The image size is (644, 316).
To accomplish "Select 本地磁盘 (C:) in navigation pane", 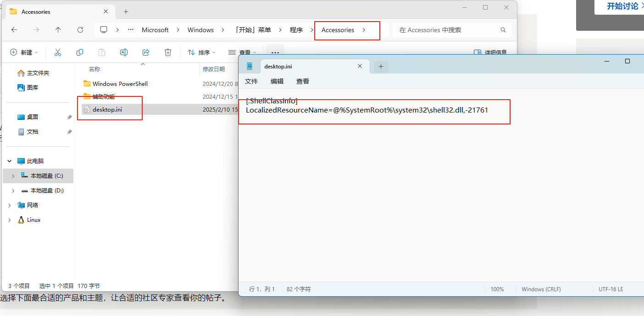I will [x=38, y=176].
